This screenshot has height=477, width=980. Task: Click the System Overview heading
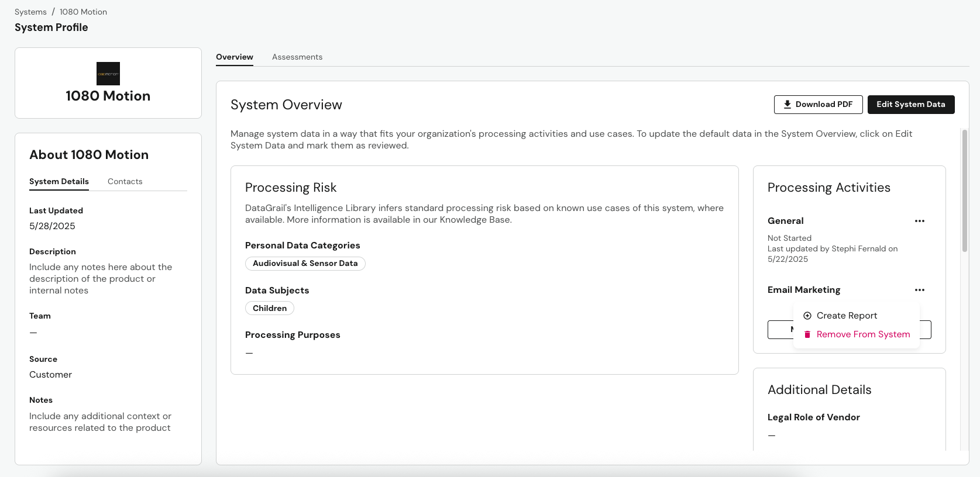pos(286,105)
